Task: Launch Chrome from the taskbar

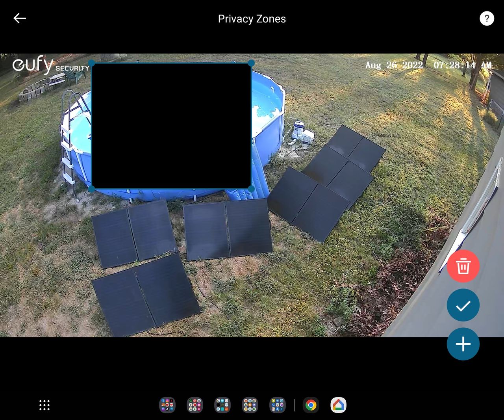Action: [311, 405]
